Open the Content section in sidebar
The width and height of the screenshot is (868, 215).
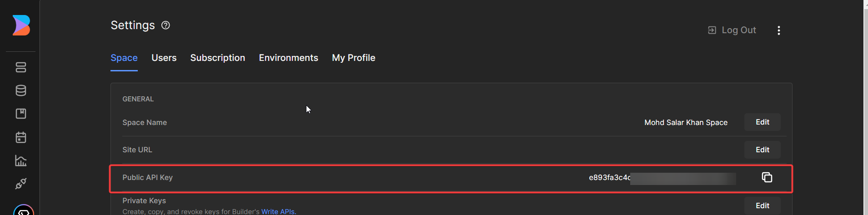coord(21,67)
